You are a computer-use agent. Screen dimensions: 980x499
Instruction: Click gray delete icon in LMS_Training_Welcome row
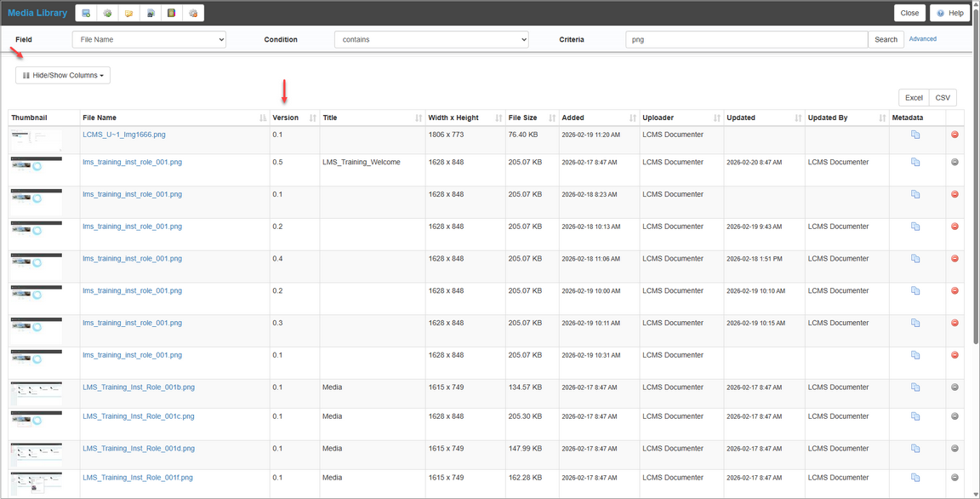pyautogui.click(x=954, y=162)
